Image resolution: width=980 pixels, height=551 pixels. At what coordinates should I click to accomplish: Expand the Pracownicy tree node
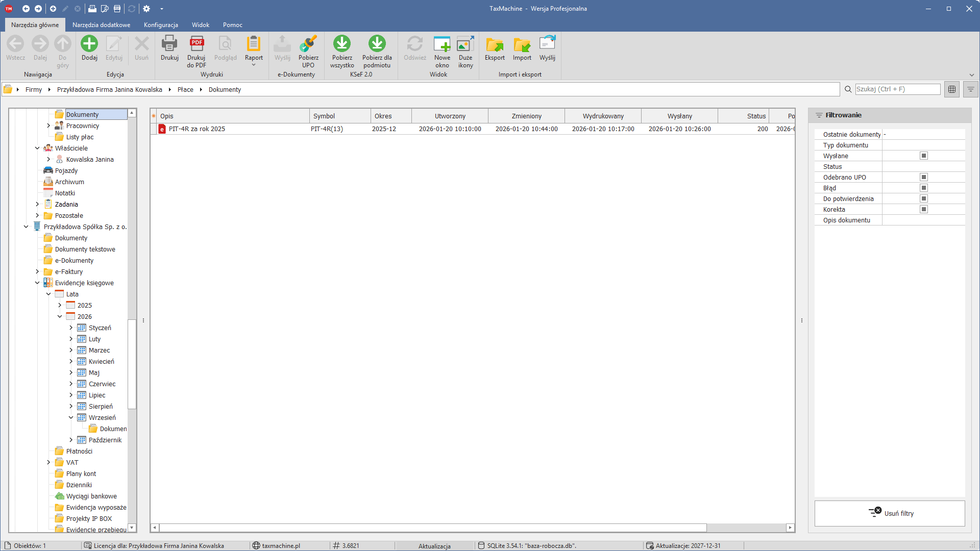pyautogui.click(x=48, y=126)
